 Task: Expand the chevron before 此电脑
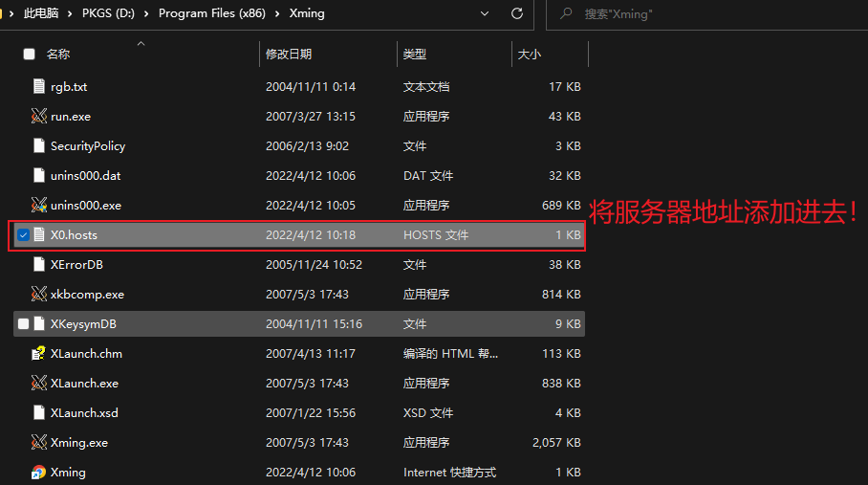(x=11, y=13)
